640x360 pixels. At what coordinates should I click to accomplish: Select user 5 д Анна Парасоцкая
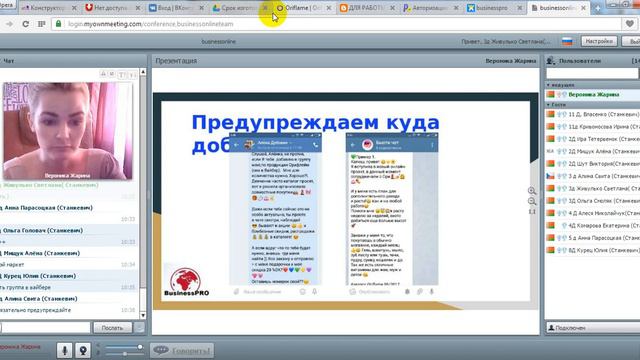pyautogui.click(x=593, y=238)
